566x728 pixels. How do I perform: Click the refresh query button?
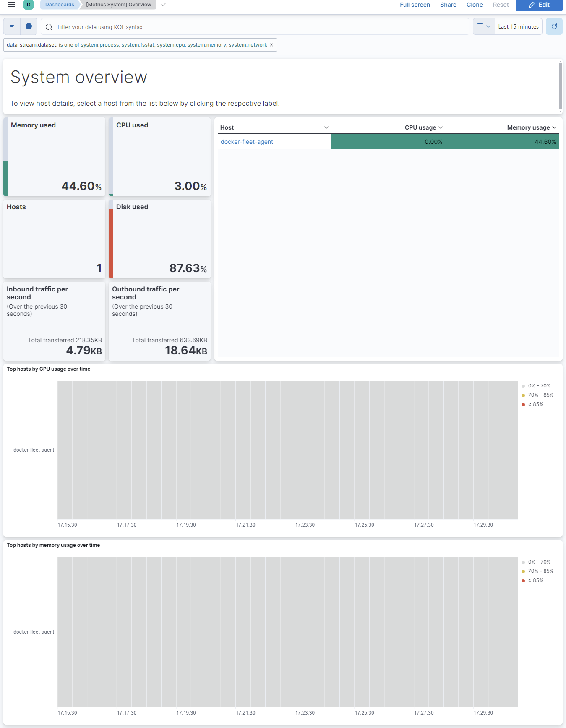(554, 26)
